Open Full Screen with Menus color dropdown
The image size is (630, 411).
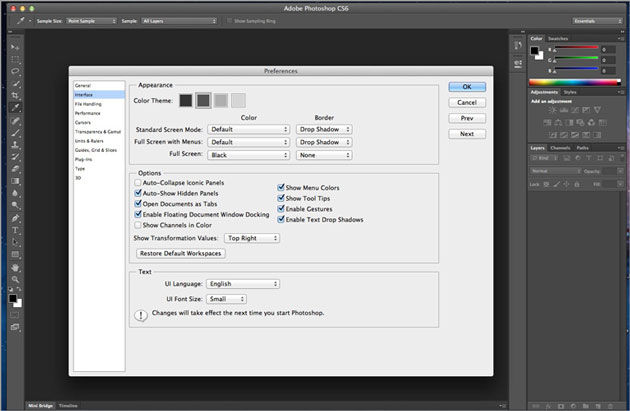pyautogui.click(x=248, y=142)
